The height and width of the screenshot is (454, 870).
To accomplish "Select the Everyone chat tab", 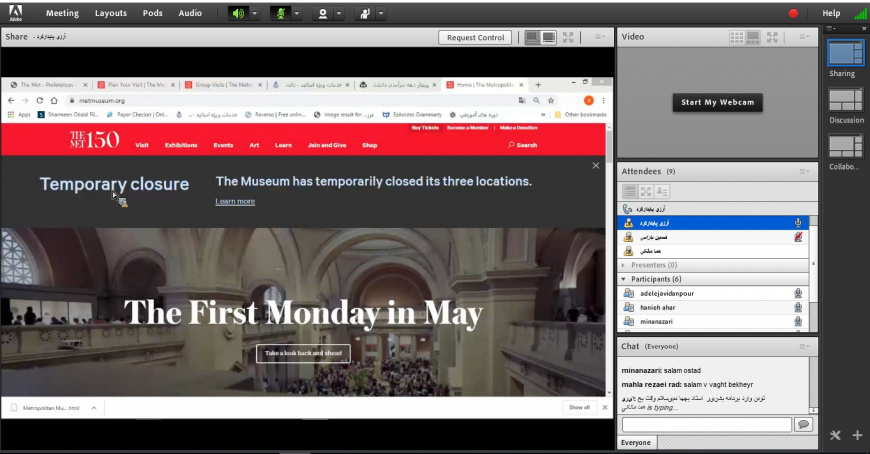I will click(x=636, y=442).
